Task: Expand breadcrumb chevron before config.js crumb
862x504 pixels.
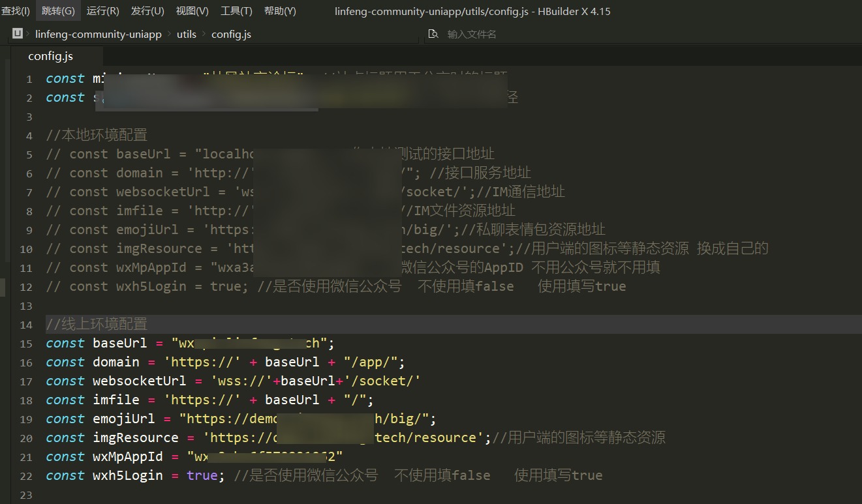Action: (204, 34)
